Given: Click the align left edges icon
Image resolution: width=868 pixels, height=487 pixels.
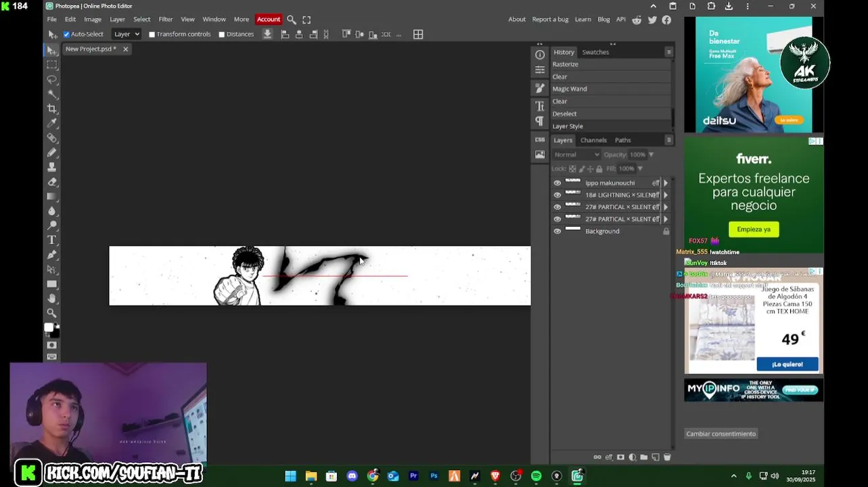Looking at the screenshot, I should pos(285,34).
